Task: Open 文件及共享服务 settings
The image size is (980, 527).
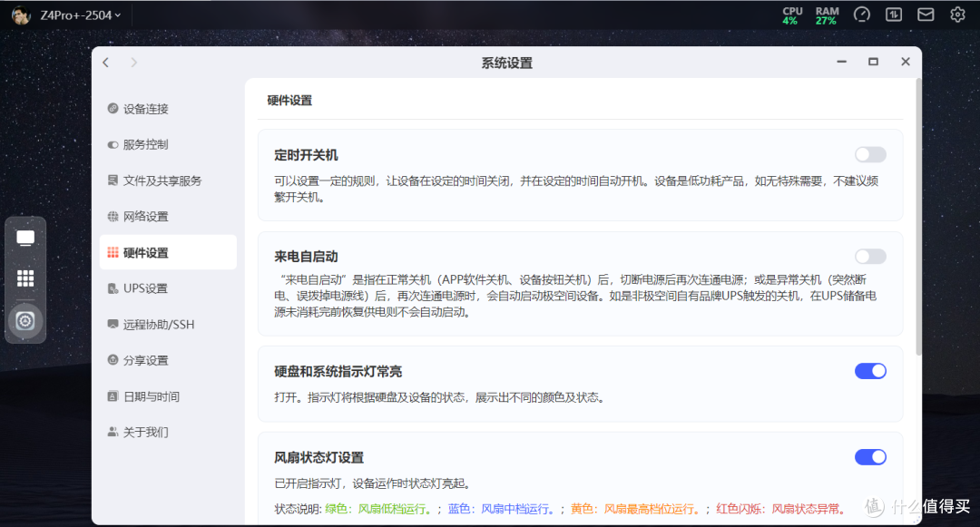Action: [x=168, y=181]
